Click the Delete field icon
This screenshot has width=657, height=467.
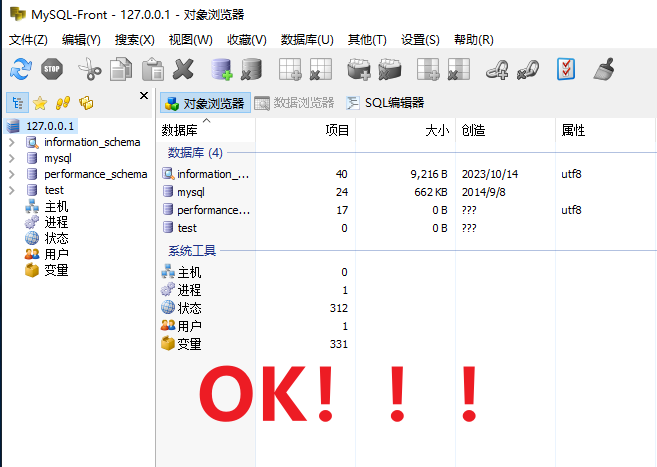point(459,69)
